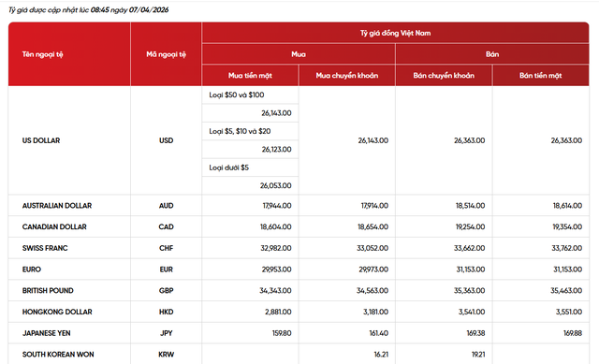599x364 pixels.
Task: Click the 'Loại $5, $10 và $20' label
Action: [240, 131]
